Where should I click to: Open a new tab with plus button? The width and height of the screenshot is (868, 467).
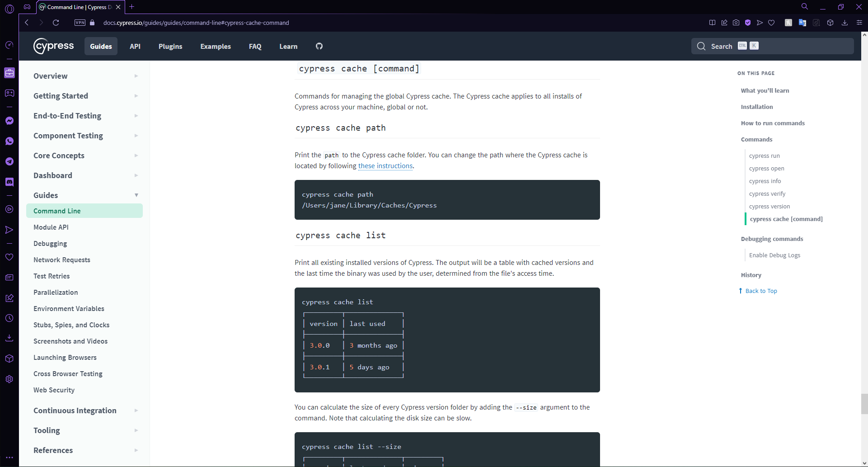pos(132,7)
